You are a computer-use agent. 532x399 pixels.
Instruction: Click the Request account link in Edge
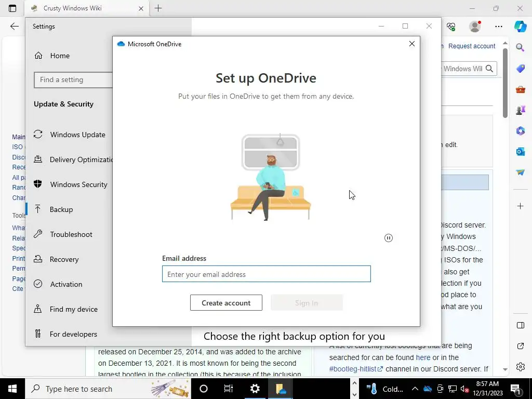pyautogui.click(x=472, y=46)
